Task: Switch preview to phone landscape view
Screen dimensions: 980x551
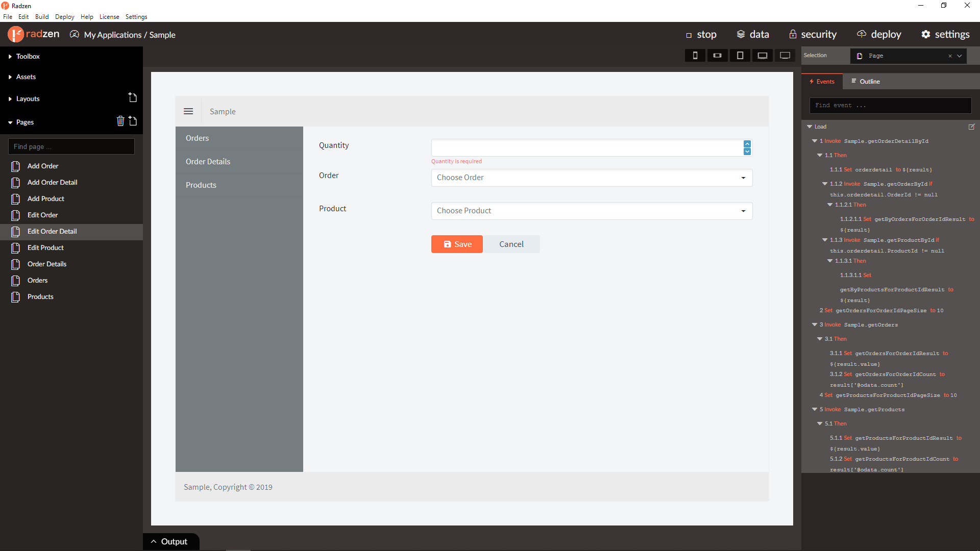Action: tap(717, 56)
